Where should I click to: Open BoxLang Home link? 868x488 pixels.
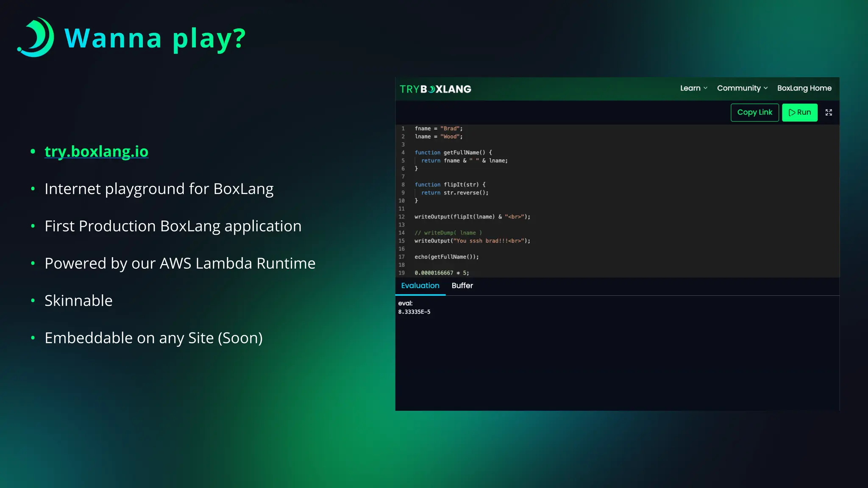click(804, 88)
